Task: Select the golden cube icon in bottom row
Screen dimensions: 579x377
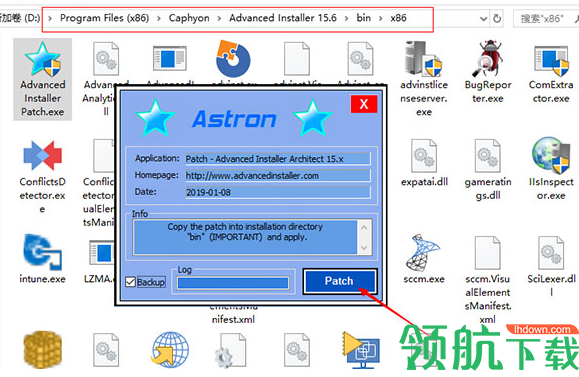Action: [x=42, y=349]
